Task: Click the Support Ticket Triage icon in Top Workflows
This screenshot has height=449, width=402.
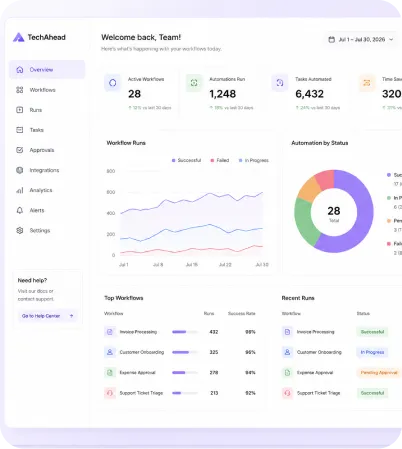Action: [110, 393]
